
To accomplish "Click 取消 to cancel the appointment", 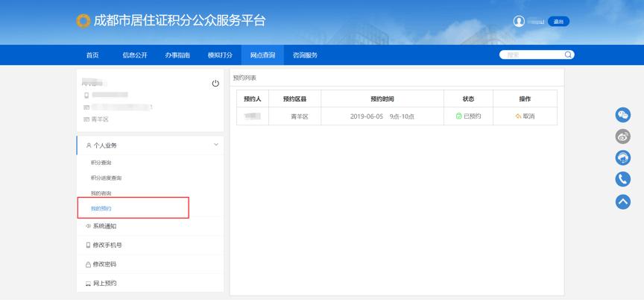I will point(525,116).
